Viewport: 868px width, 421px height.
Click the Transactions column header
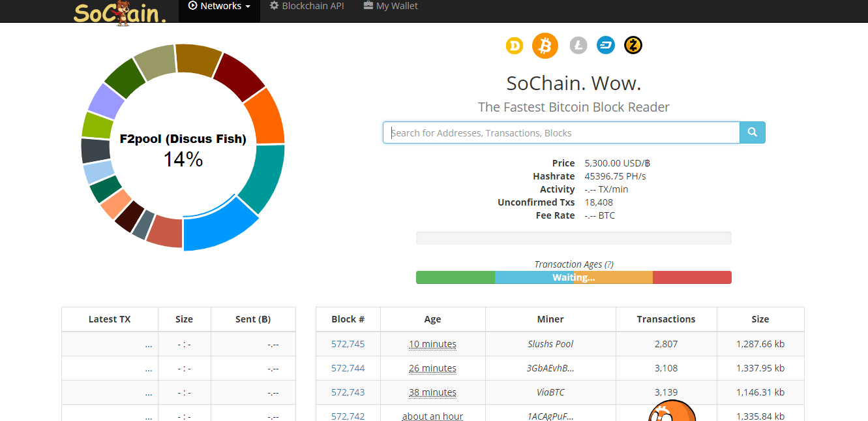[x=666, y=319]
